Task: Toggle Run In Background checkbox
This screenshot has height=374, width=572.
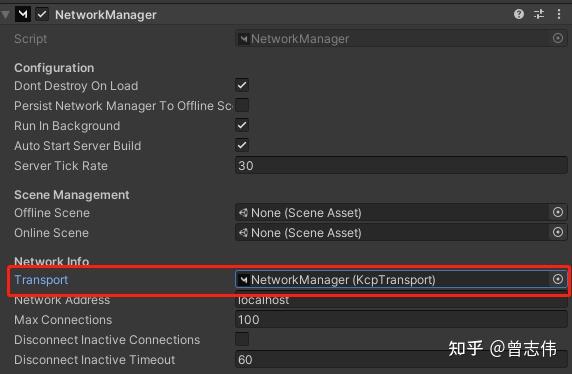Action: (242, 125)
